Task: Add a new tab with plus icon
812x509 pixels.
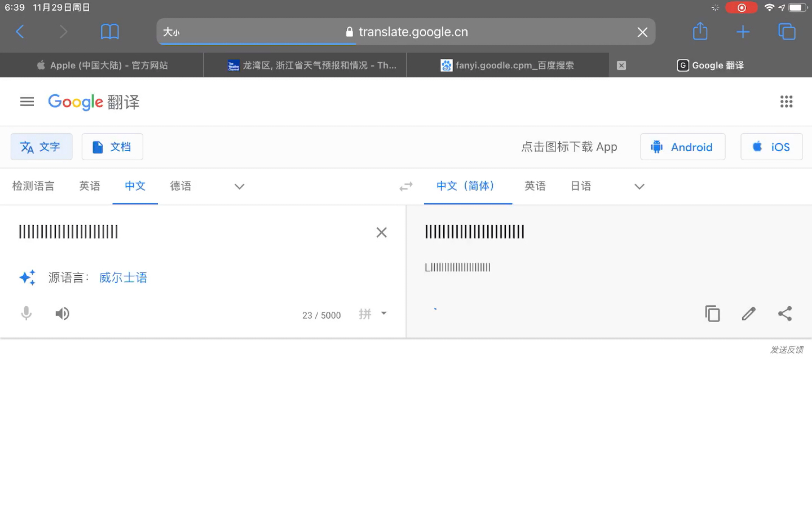Action: click(x=743, y=32)
